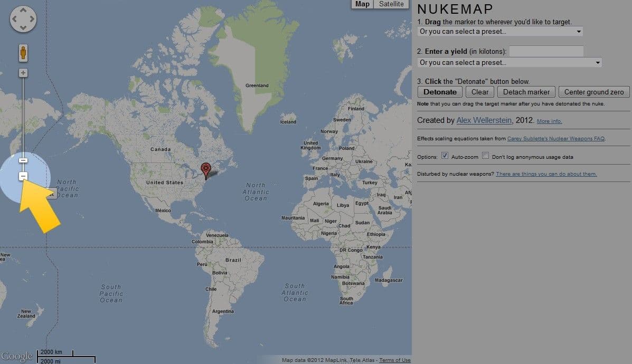Click the Brazil label on the map
Screen dimensions: 632x364
pos(233,260)
